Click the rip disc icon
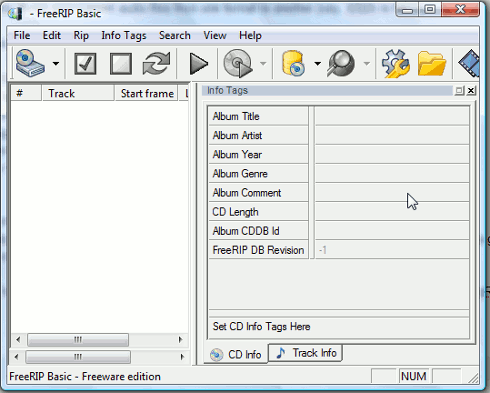 click(238, 63)
